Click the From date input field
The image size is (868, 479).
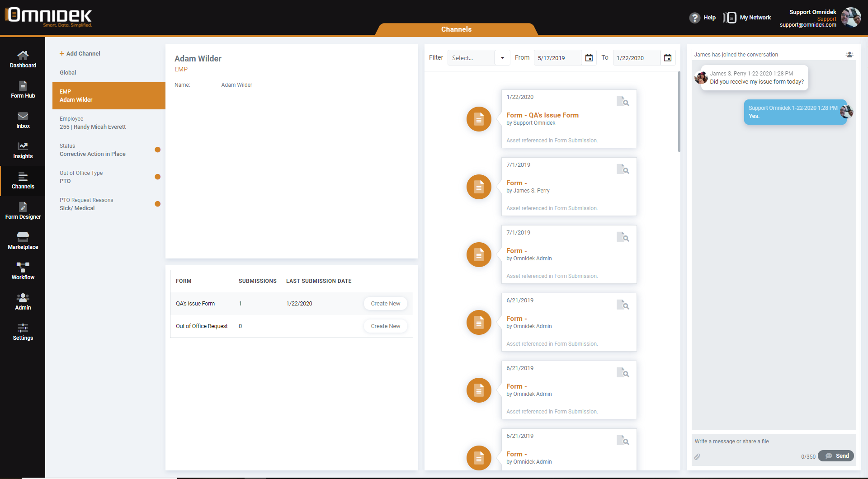(557, 58)
